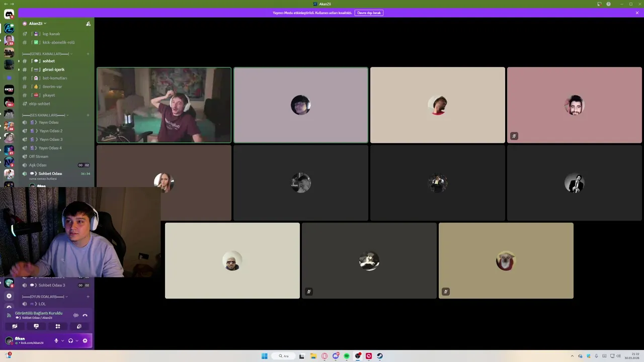Select the woman avatar tile with brown background
The width and height of the screenshot is (644, 362).
pos(164,183)
